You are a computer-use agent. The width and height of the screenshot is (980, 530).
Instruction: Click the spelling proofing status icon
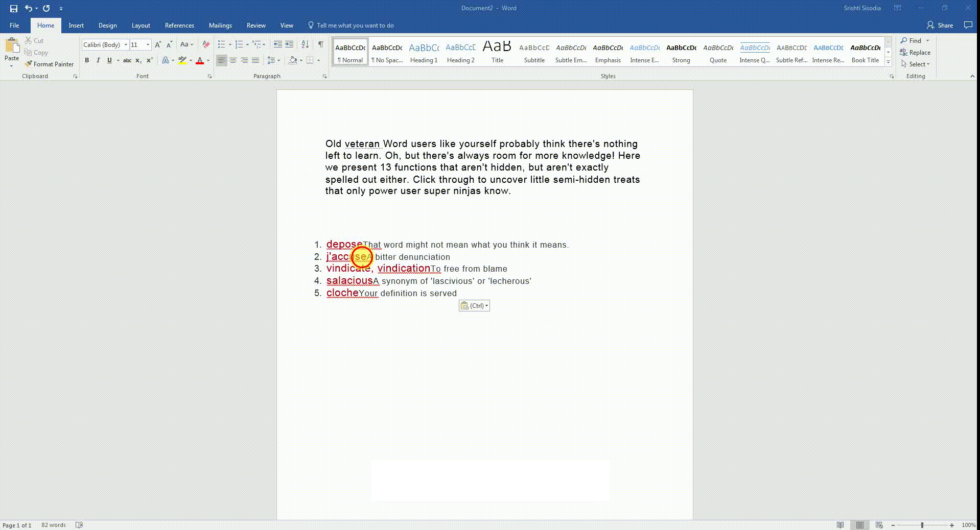79,525
